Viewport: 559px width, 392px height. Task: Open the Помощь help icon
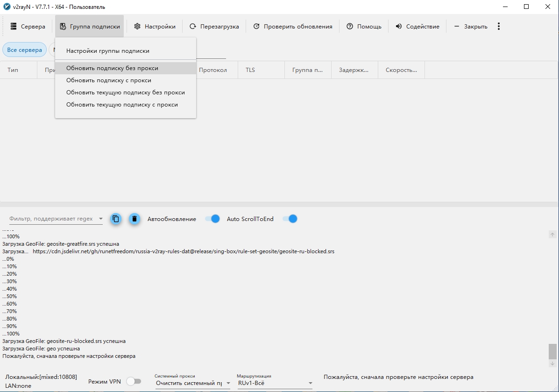tap(350, 27)
